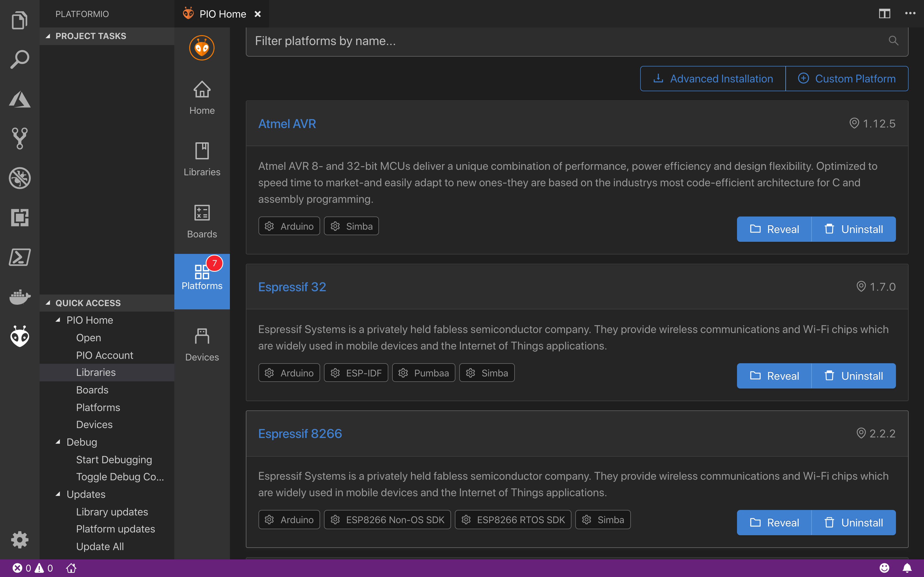Collapse the PROJECT TASKS section

[48, 36]
